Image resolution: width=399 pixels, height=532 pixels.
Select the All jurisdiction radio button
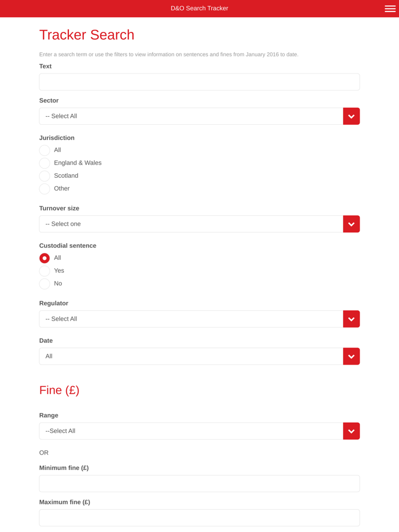pos(44,150)
